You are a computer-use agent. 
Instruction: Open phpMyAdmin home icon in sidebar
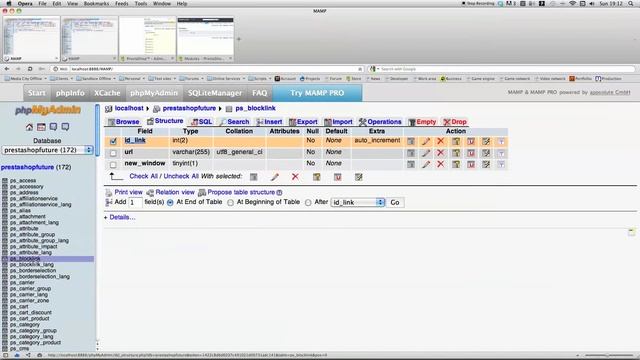(x=29, y=127)
